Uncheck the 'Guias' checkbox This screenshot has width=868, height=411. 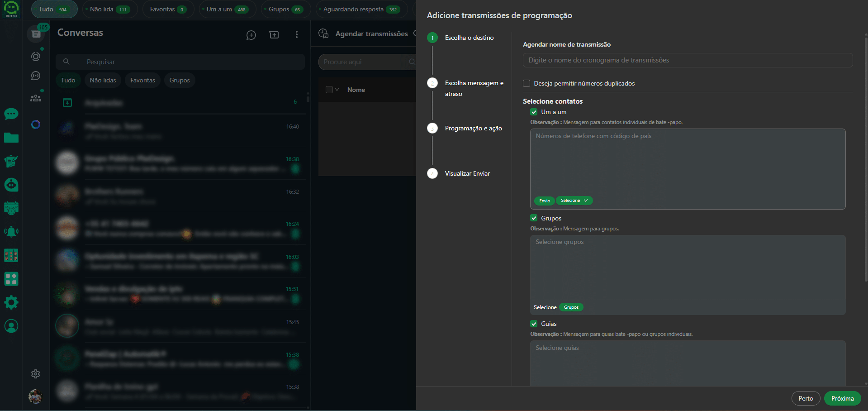pyautogui.click(x=534, y=324)
